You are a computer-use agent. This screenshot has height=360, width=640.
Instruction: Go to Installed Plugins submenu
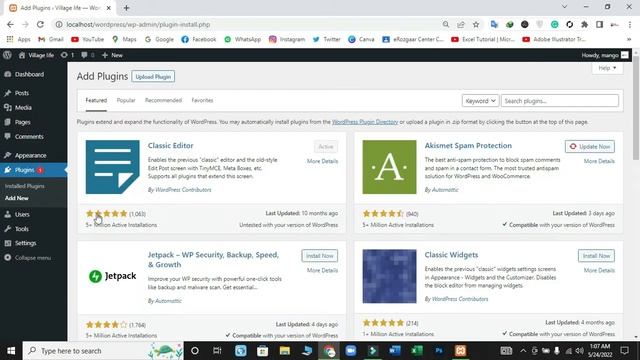[24, 186]
